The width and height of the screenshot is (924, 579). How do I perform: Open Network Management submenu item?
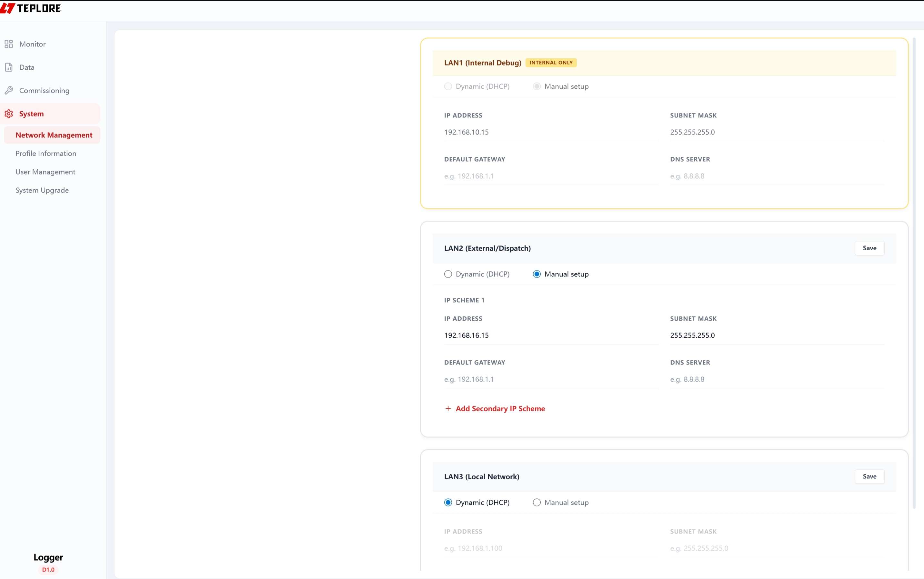(x=54, y=135)
